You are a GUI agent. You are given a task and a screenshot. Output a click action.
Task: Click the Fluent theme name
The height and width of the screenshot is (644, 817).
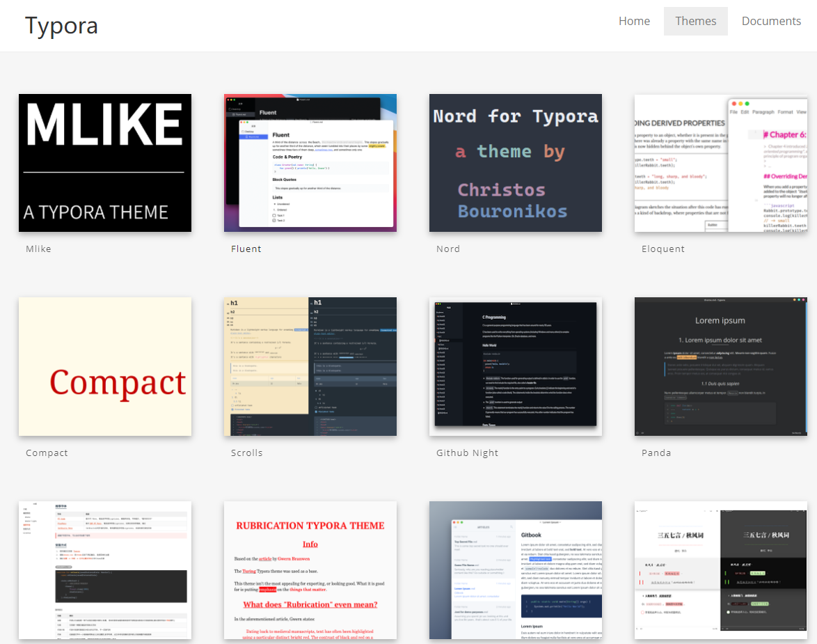point(246,249)
